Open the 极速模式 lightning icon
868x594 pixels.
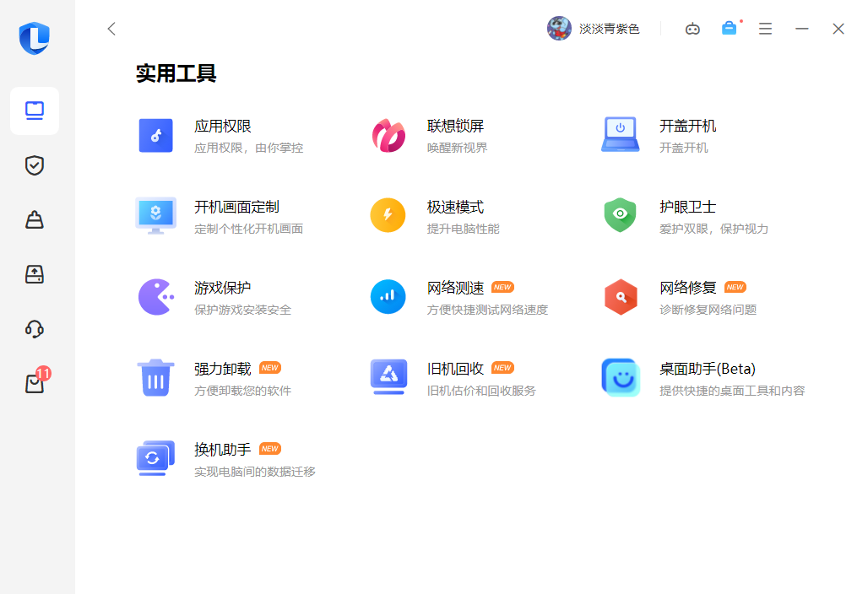[x=388, y=215]
